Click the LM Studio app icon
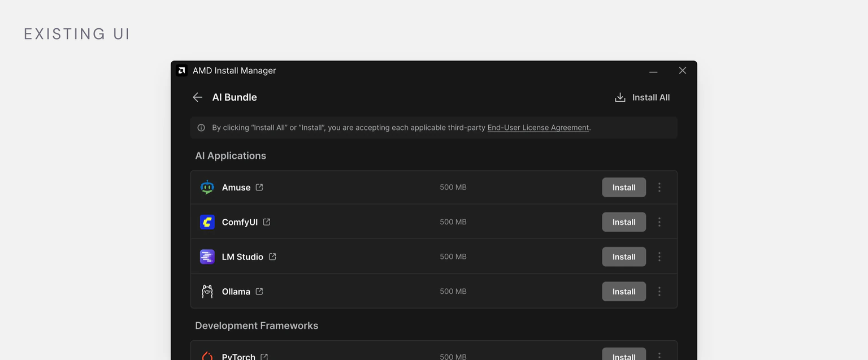Viewport: 868px width, 360px height. point(207,257)
